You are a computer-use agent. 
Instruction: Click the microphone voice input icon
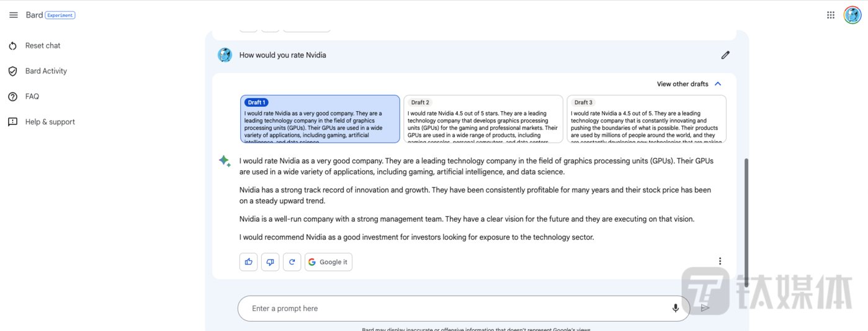tap(675, 308)
